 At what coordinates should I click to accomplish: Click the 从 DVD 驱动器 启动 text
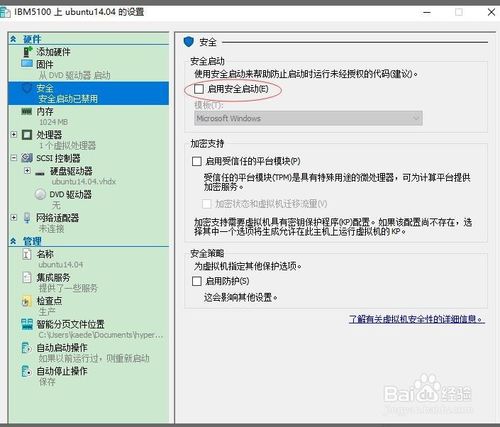tap(75, 75)
